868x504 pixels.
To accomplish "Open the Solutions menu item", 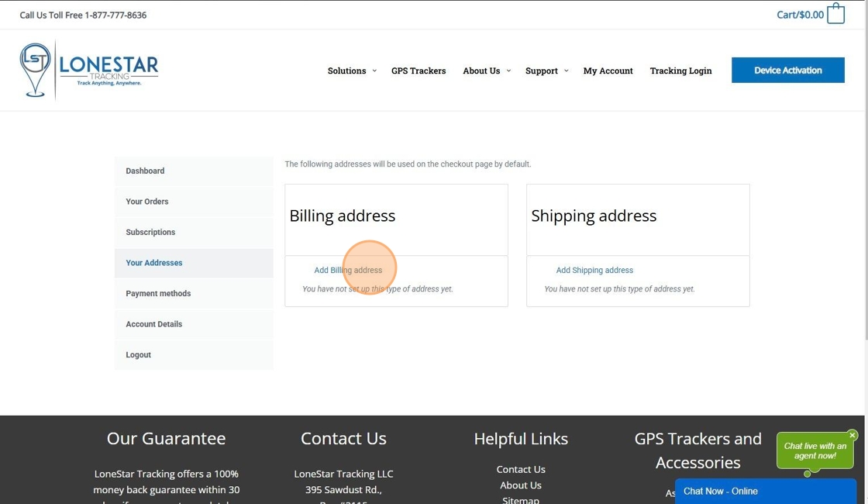I will (x=346, y=71).
